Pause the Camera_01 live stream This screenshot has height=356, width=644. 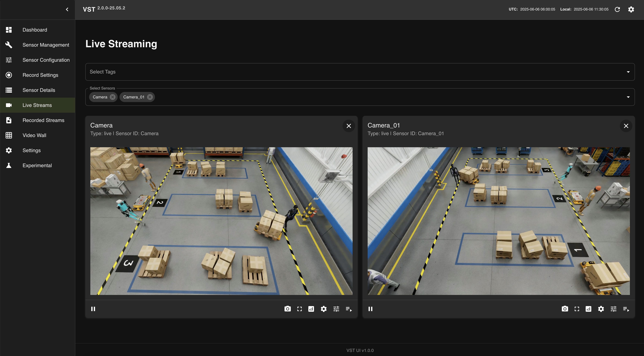click(x=370, y=309)
